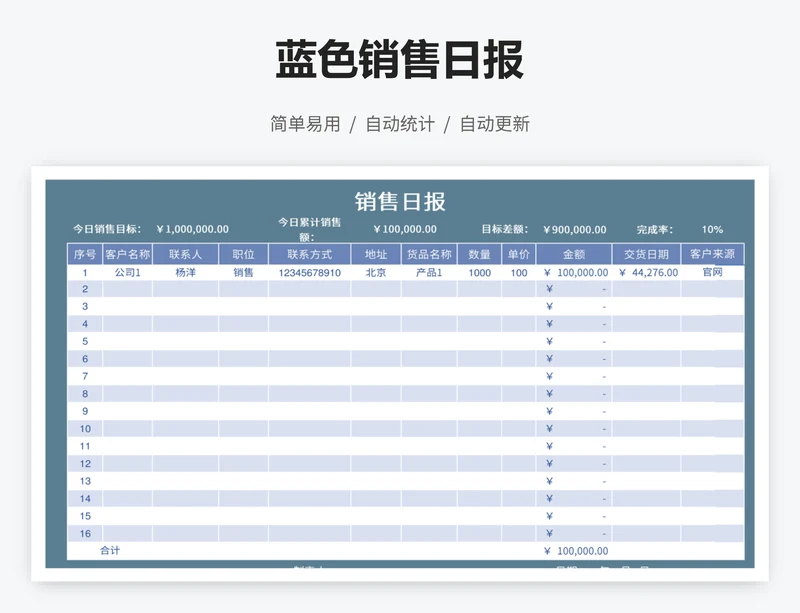The height and width of the screenshot is (613, 800).
Task: Select the 地址 column header
Action: point(376,254)
